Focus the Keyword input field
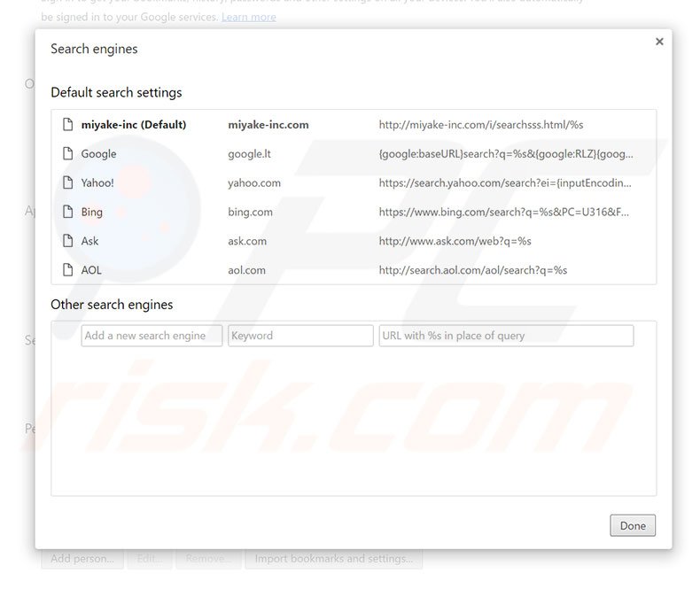 click(x=300, y=336)
